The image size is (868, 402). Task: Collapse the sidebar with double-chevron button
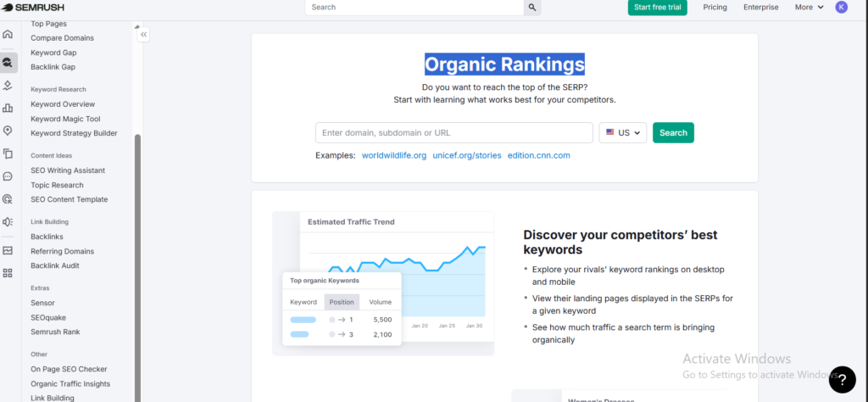(x=143, y=35)
